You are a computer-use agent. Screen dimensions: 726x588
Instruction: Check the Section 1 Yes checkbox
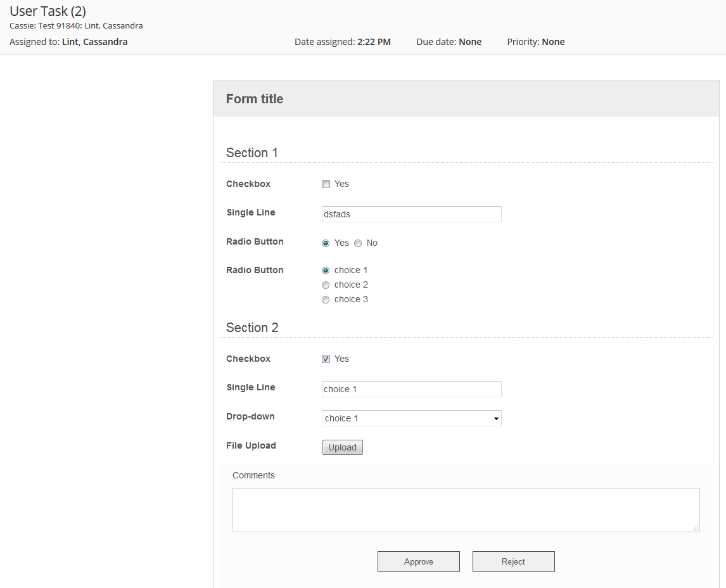pyautogui.click(x=326, y=184)
